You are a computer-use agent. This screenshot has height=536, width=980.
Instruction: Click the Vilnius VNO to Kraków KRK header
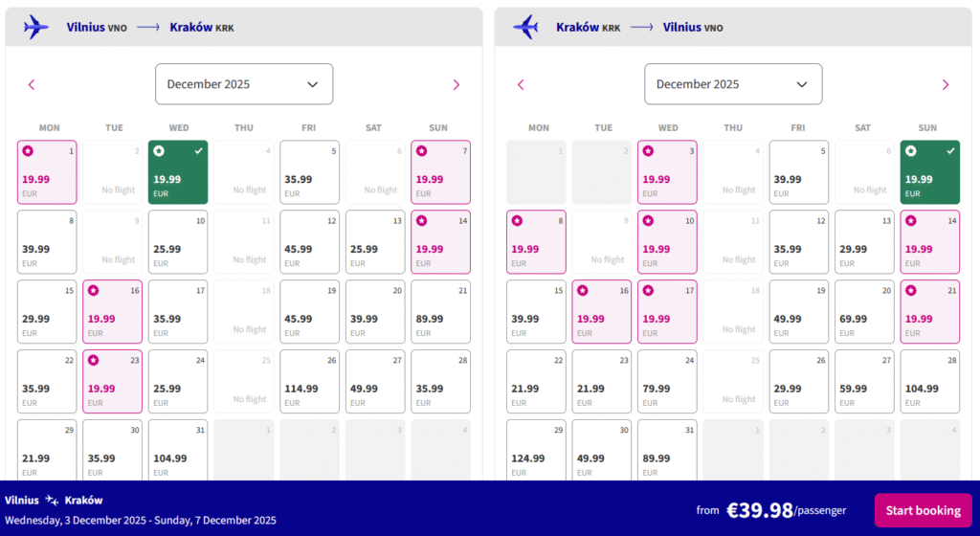coord(150,27)
